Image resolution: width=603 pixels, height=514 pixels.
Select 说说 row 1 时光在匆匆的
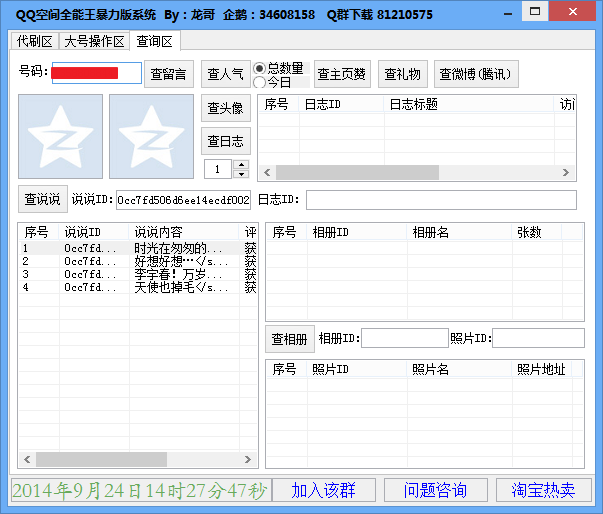[138, 248]
